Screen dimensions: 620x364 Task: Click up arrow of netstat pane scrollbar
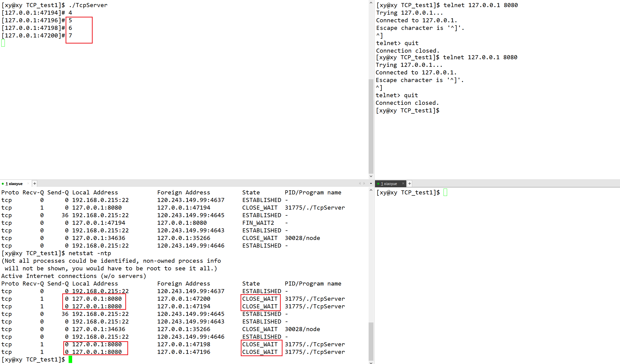[x=371, y=190]
